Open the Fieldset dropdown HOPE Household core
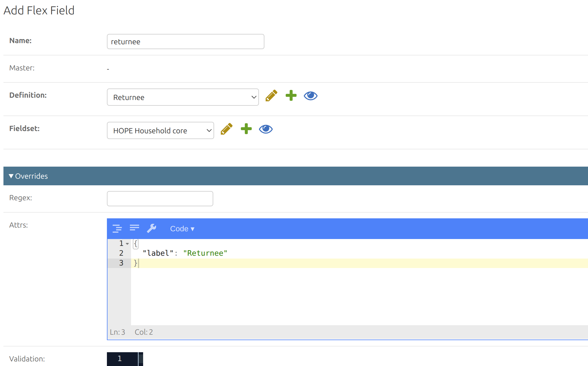 (160, 130)
